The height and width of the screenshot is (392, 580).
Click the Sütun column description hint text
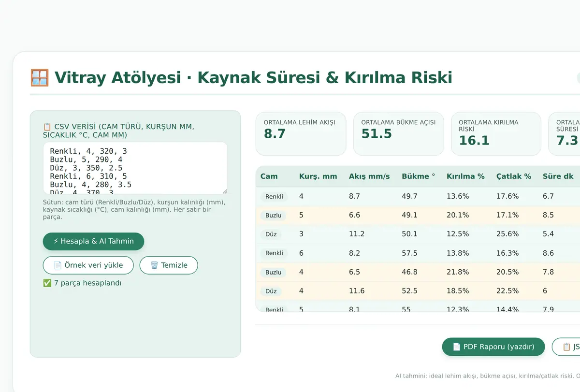pos(134,209)
